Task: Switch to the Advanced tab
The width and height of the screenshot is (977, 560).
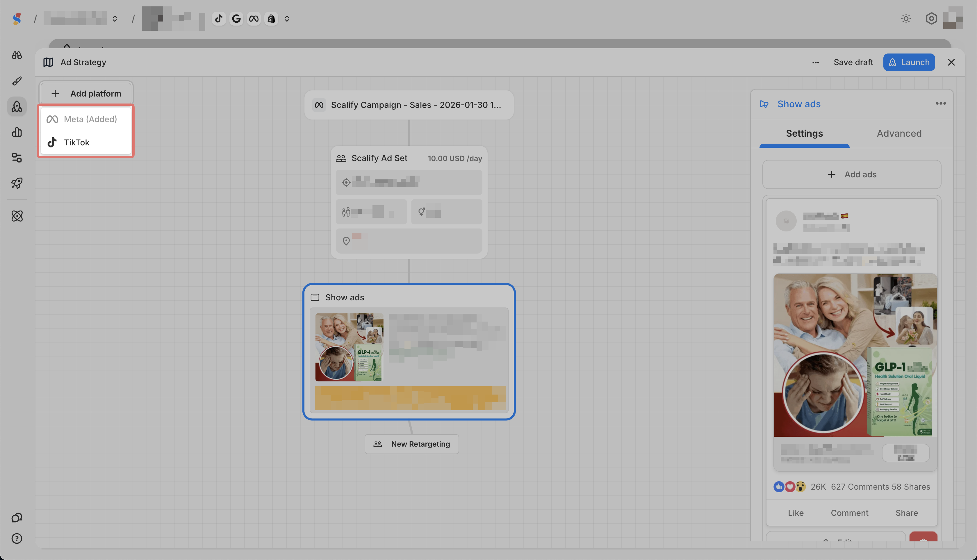Action: point(899,133)
